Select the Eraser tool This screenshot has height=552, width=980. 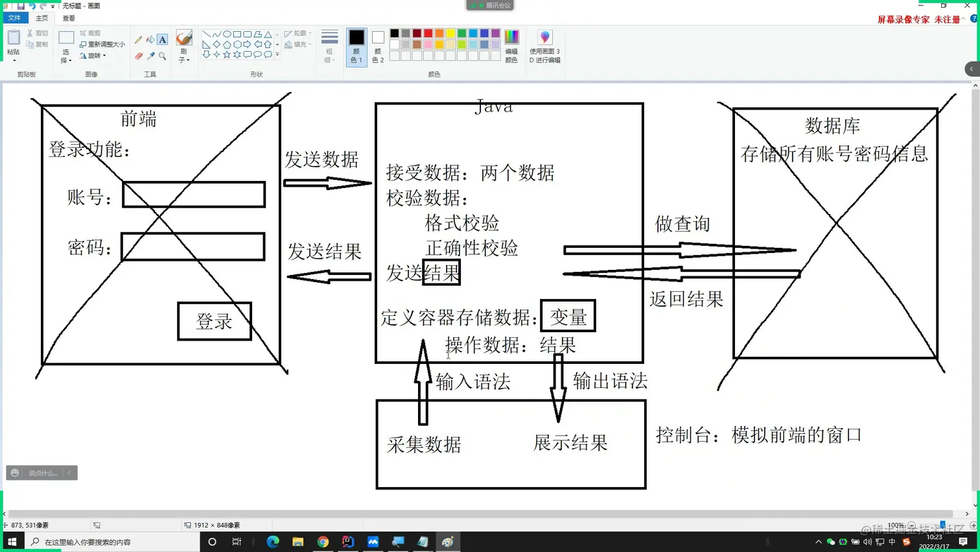pos(137,54)
